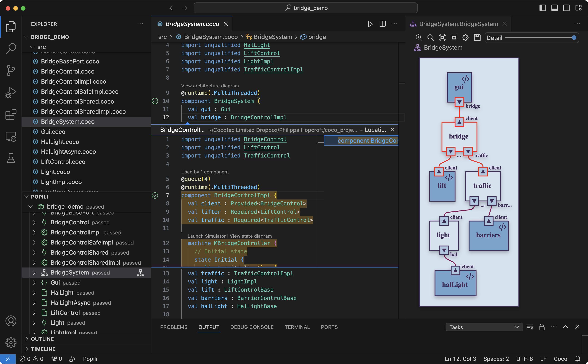The height and width of the screenshot is (364, 588).
Task: Customize layout icon in title bar
Action: click(x=579, y=8)
